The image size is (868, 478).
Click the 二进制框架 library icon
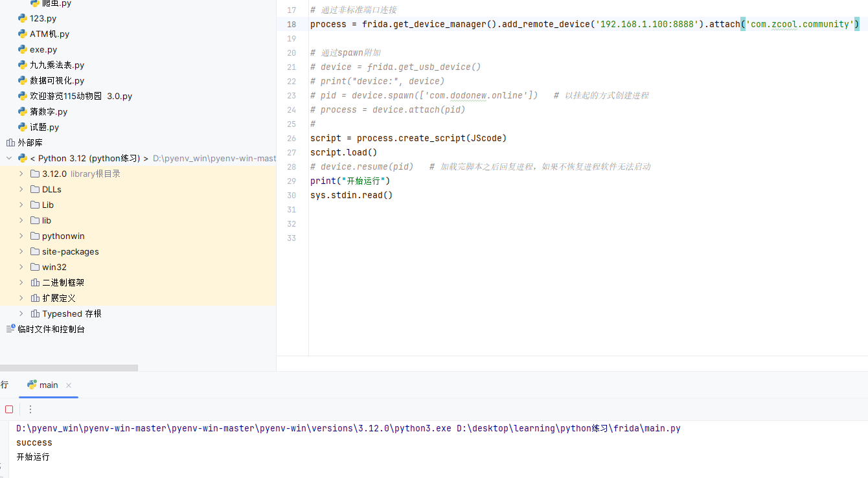[35, 282]
